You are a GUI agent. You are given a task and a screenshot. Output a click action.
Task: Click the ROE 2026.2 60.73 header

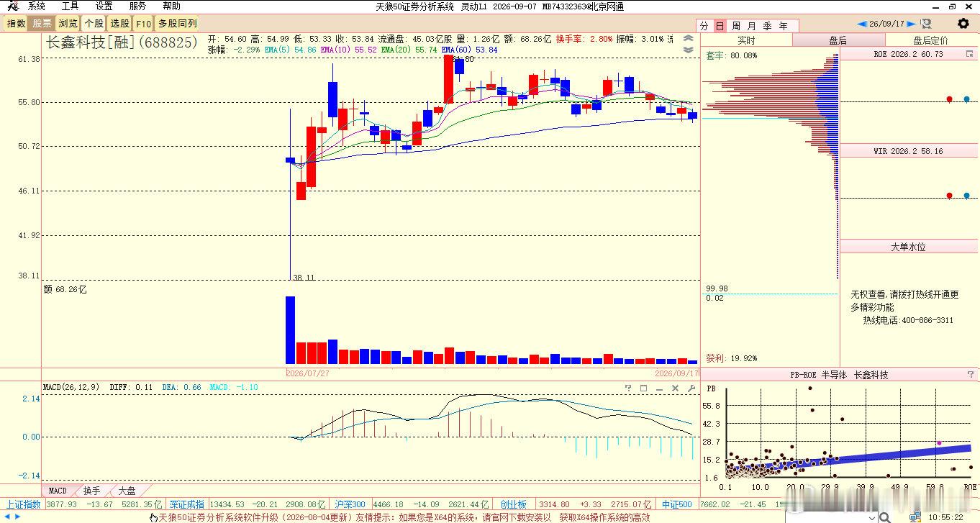908,54
